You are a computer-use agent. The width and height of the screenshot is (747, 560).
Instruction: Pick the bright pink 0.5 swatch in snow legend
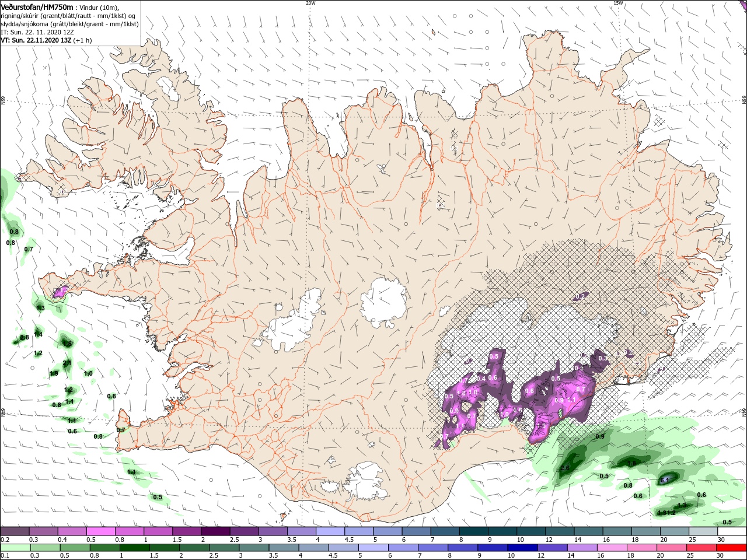tap(100, 531)
